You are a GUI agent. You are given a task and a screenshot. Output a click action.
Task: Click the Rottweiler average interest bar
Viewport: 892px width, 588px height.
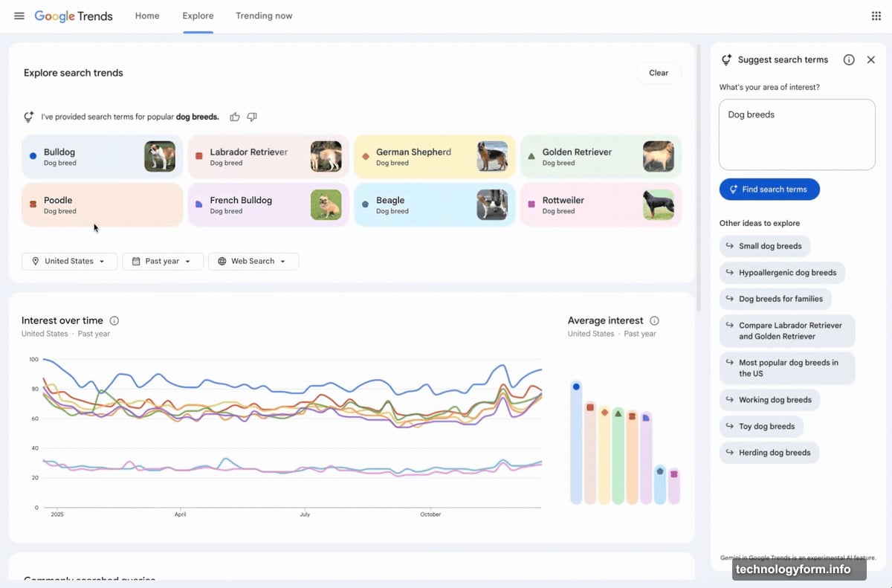674,485
